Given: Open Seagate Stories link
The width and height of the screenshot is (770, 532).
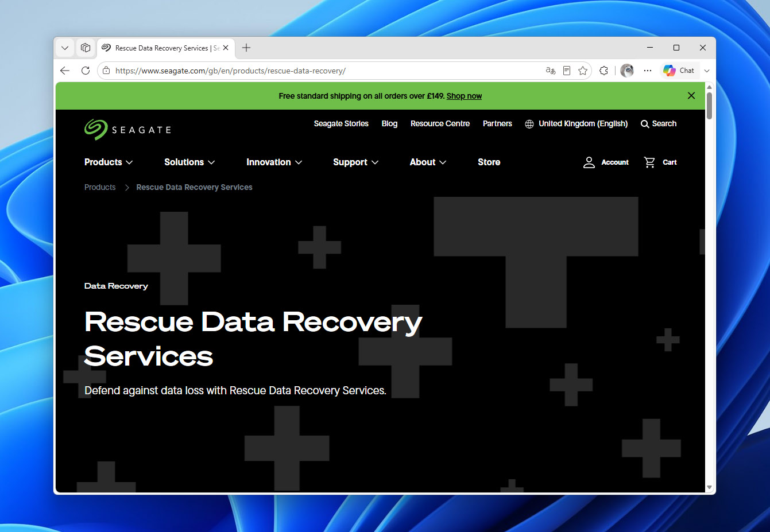Looking at the screenshot, I should [x=341, y=123].
